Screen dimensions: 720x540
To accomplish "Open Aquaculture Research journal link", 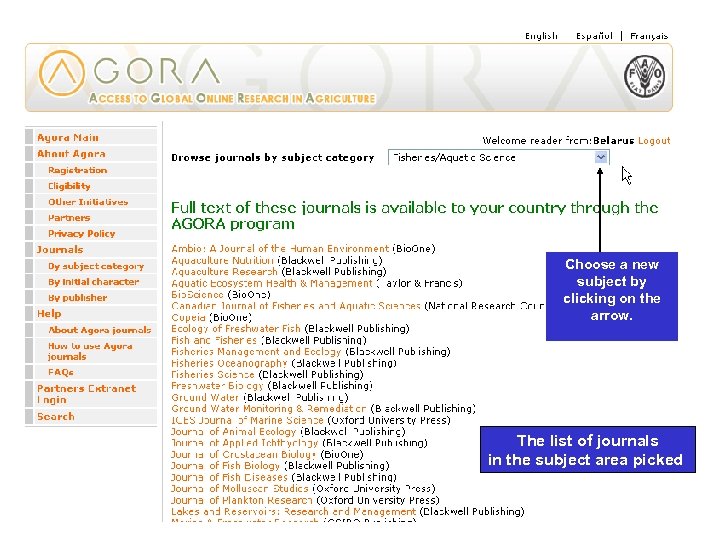I will point(224,271).
